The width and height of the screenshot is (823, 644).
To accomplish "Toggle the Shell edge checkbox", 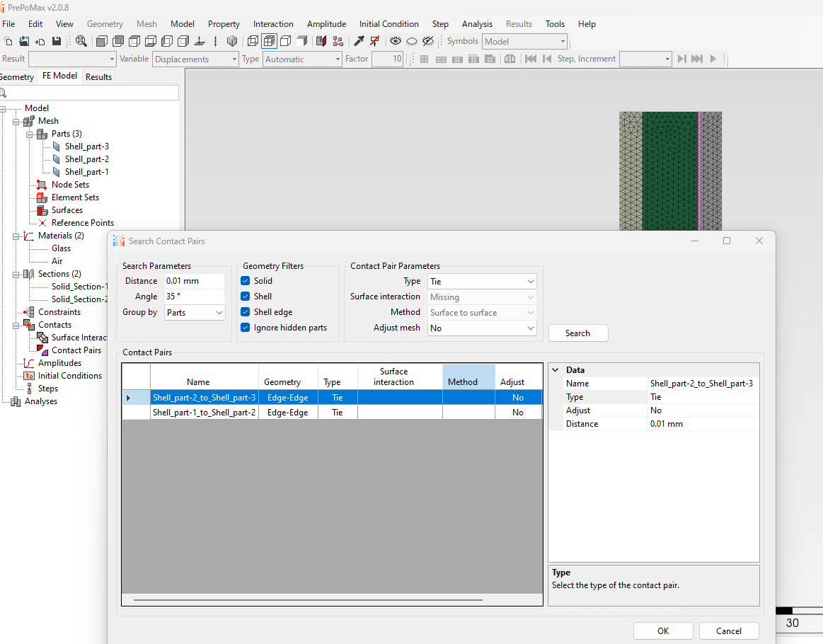I will click(x=246, y=312).
